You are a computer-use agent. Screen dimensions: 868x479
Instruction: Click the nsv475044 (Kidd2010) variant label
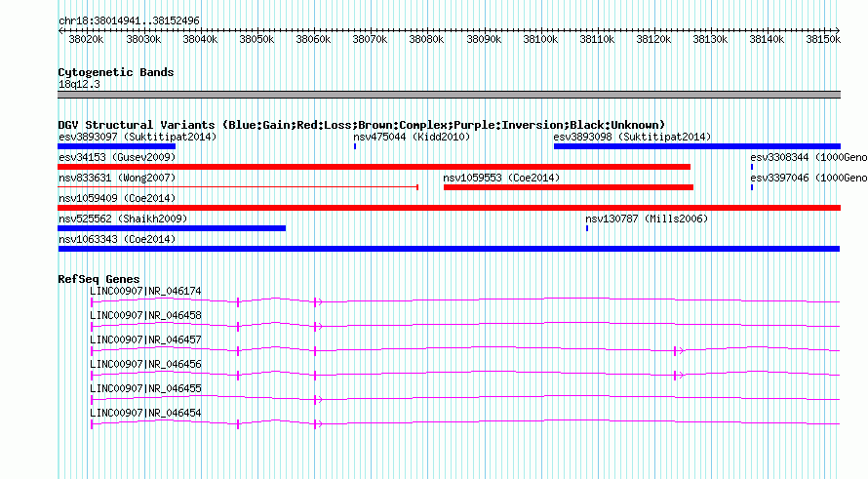point(412,137)
